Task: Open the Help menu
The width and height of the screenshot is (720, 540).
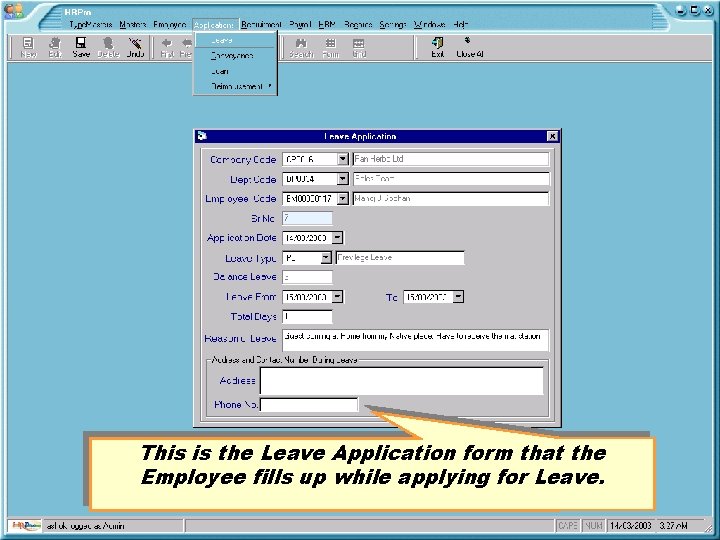Action: [461, 25]
